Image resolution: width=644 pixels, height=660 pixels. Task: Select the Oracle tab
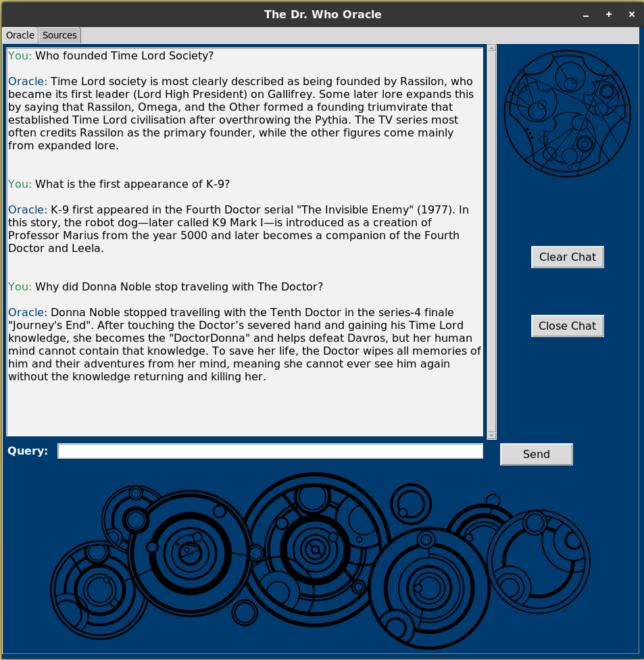20,35
